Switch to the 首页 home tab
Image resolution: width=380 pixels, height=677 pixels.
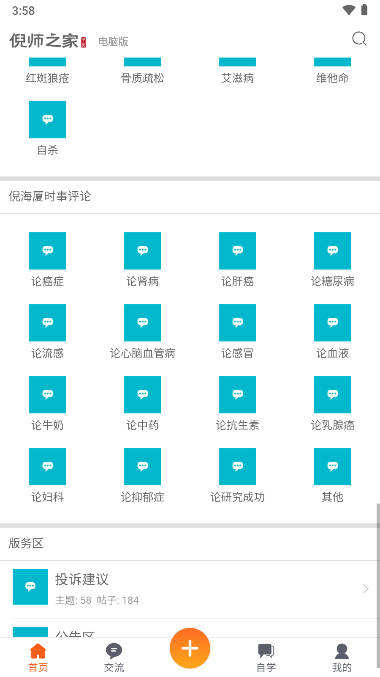click(38, 657)
